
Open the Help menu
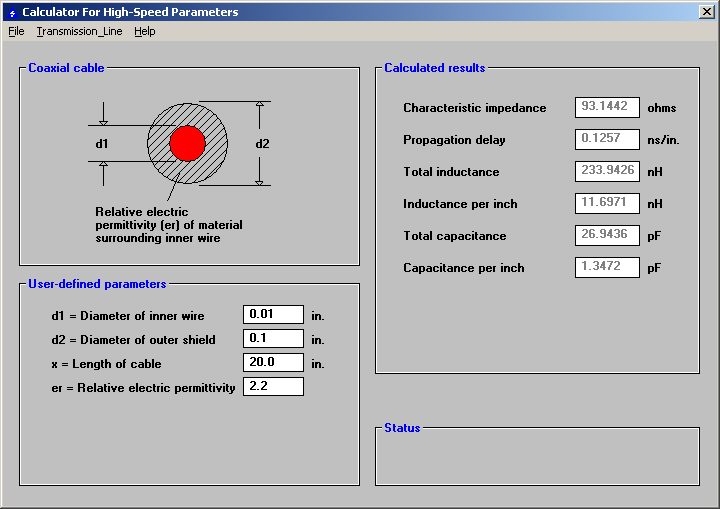click(x=145, y=31)
